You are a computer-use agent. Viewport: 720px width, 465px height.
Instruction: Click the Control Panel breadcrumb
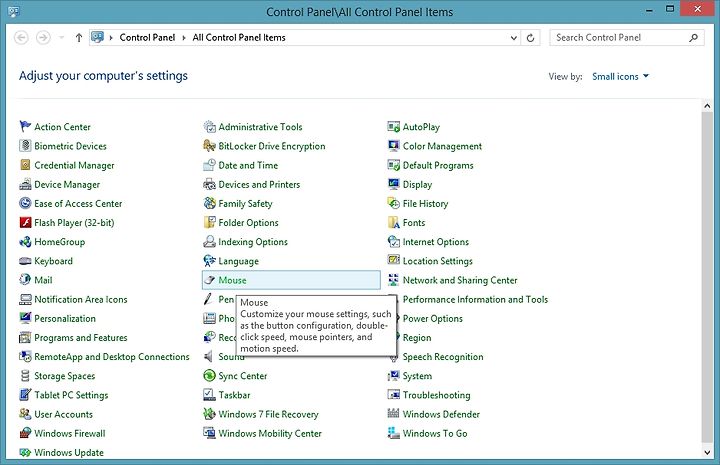point(147,38)
